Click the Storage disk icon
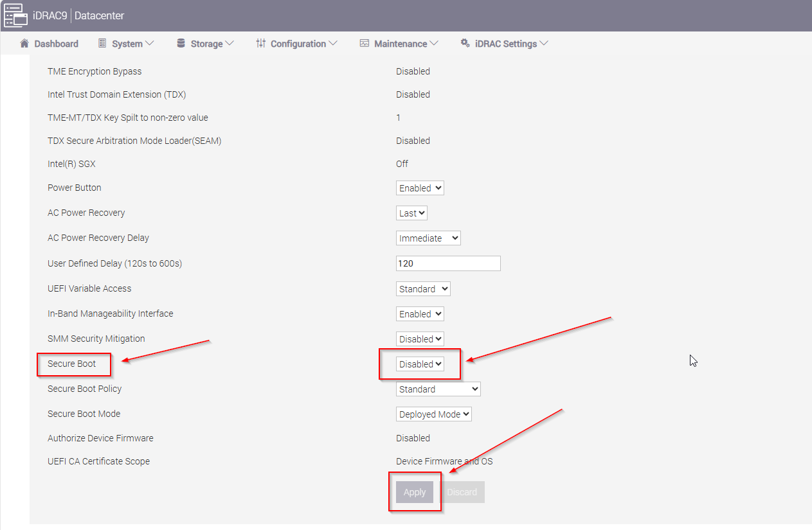Image resolution: width=812 pixels, height=530 pixels. pos(180,44)
